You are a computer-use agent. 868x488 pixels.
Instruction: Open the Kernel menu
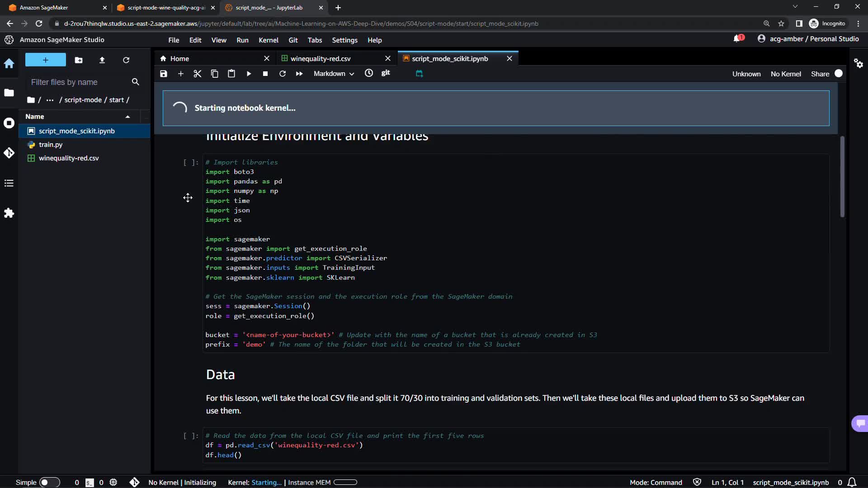268,40
